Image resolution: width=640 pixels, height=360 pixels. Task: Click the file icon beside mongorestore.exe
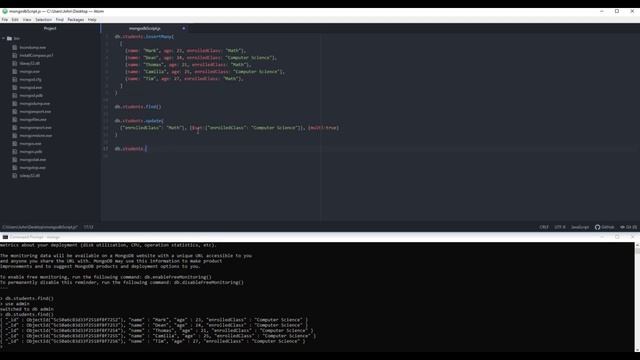tap(15, 136)
